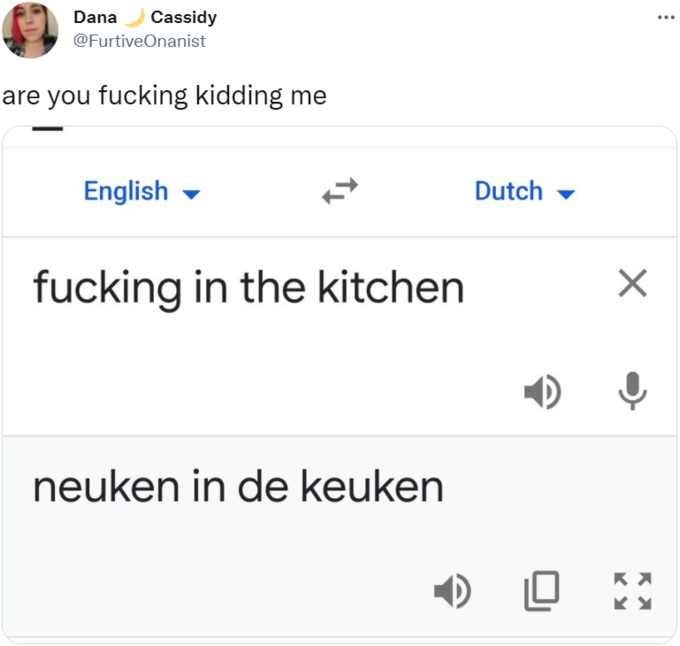Click the dropdown arrow next to English
The image size is (680, 646).
(x=190, y=193)
